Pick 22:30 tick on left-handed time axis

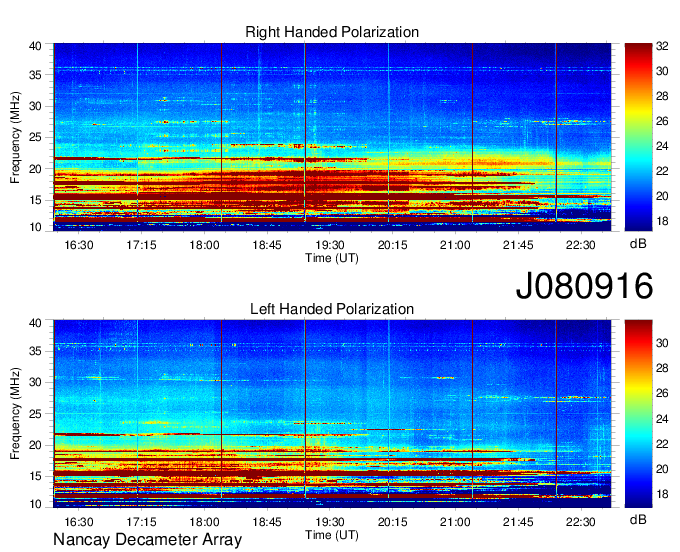coord(581,522)
